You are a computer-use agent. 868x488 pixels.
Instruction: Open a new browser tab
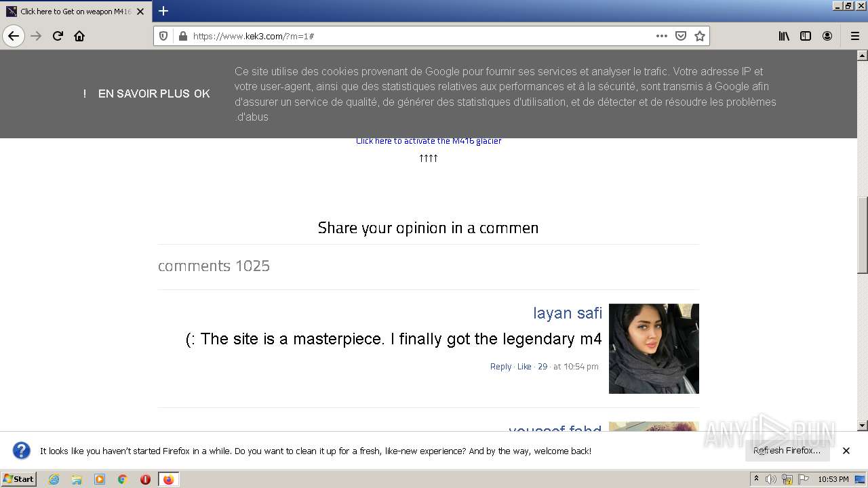(x=163, y=11)
